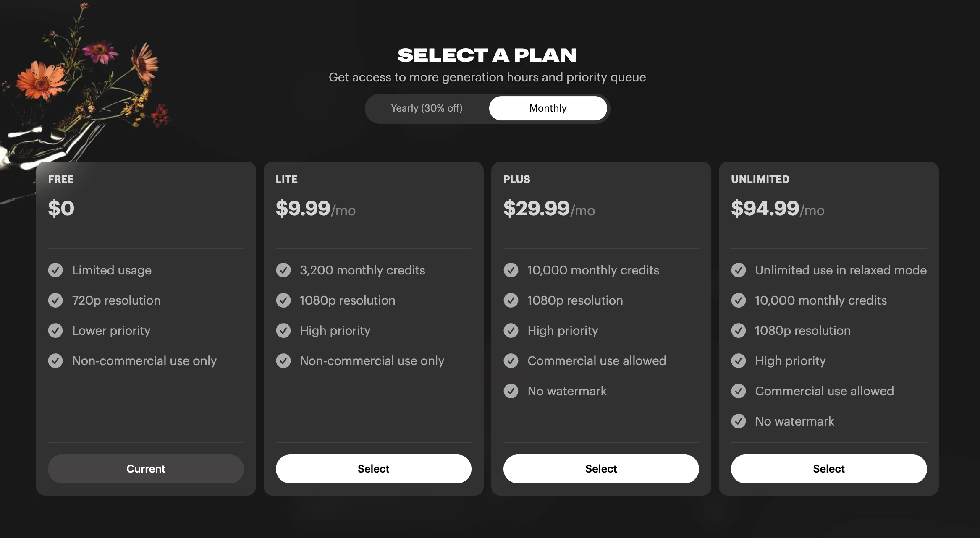Screen dimensions: 980x538
Task: Select the Unlimited plan
Action: 828,469
